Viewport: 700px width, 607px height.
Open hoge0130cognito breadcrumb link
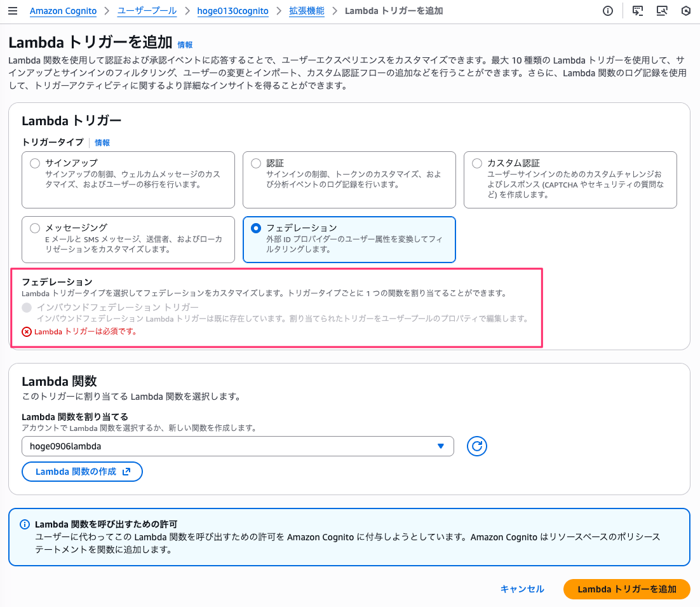pyautogui.click(x=232, y=11)
